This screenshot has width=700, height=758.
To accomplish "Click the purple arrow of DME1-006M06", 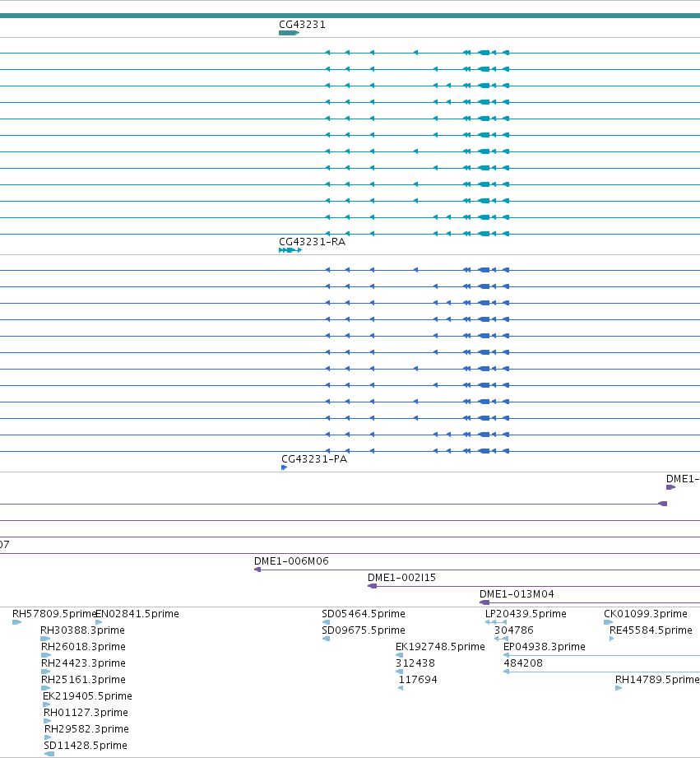I will coord(257,570).
